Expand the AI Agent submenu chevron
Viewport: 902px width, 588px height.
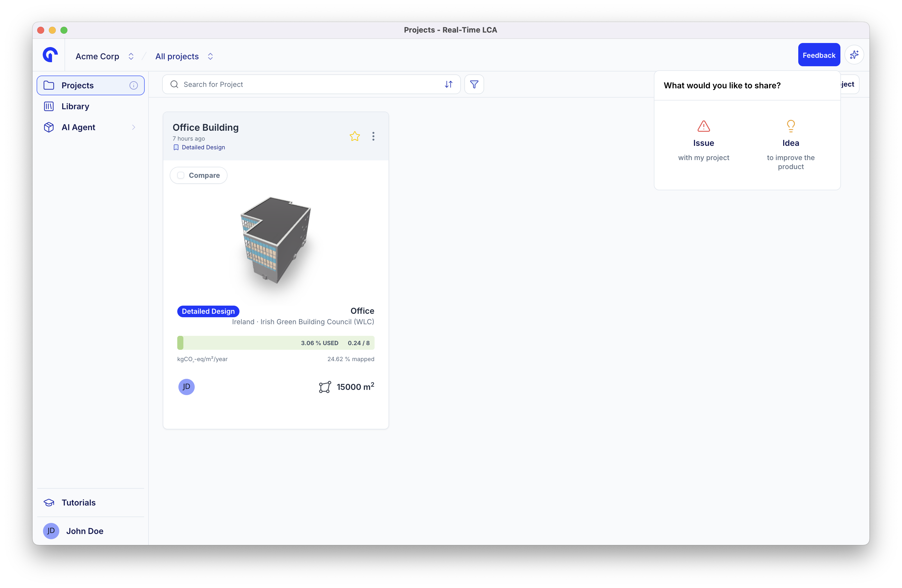pyautogui.click(x=133, y=128)
